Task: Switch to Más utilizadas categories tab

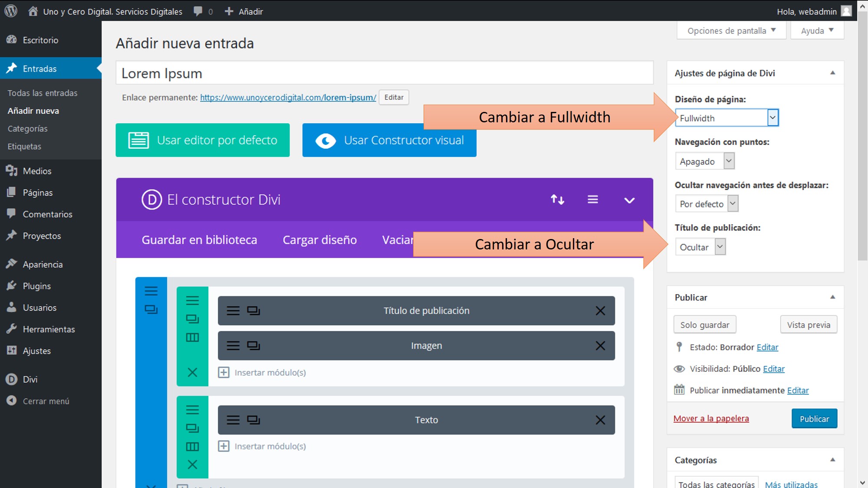Action: pos(791,484)
